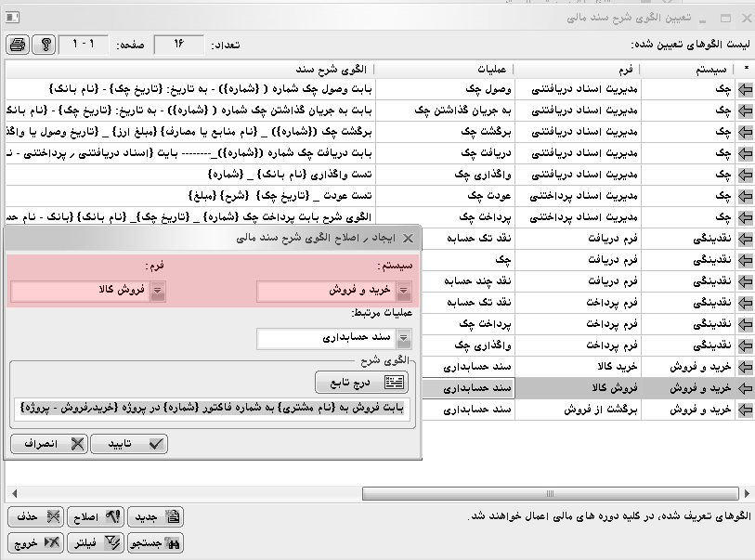The width and height of the screenshot is (755, 560).
Task: Click the فیلتر (filter) button
Action: tap(99, 543)
